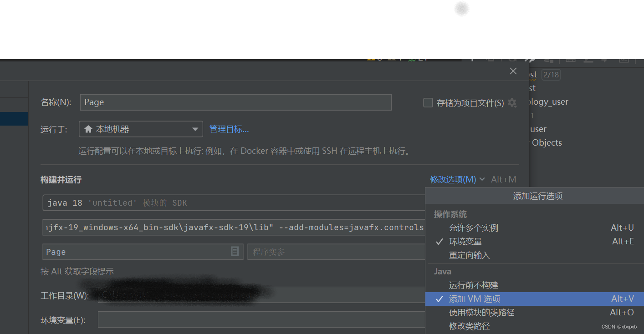Click the forward arrow icon in top toolbar

(x=604, y=60)
